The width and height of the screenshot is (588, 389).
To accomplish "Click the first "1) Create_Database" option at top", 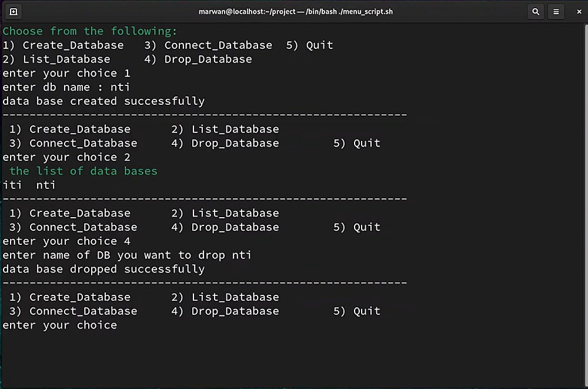I will click(64, 45).
